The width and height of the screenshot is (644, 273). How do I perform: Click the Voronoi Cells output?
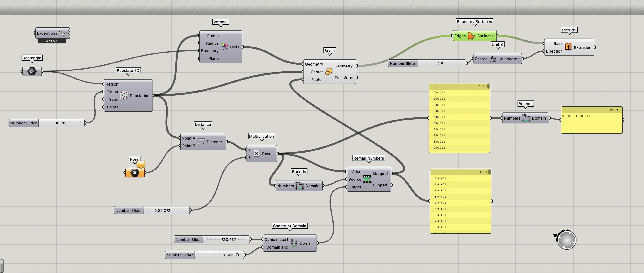coord(235,47)
